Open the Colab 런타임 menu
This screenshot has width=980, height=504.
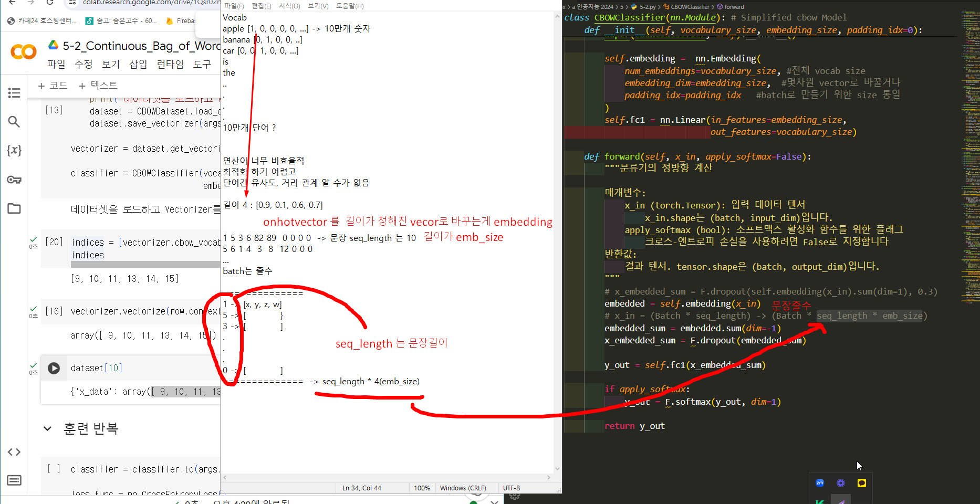pos(170,64)
